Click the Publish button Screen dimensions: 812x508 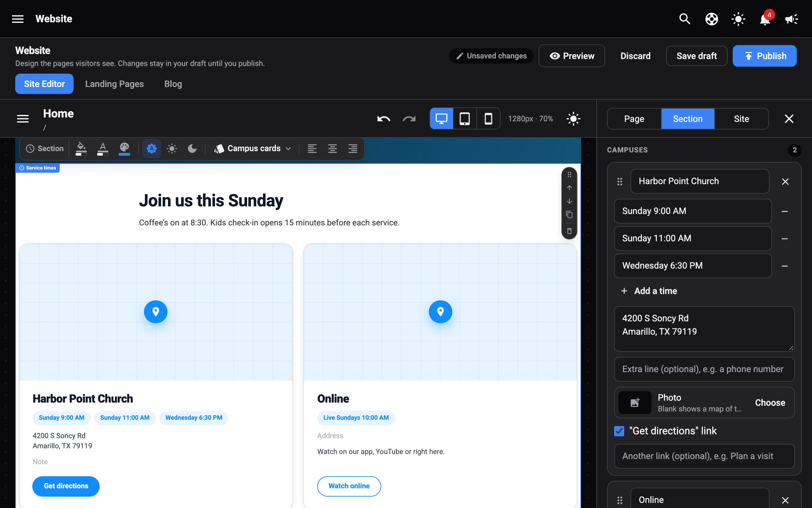[x=764, y=56]
